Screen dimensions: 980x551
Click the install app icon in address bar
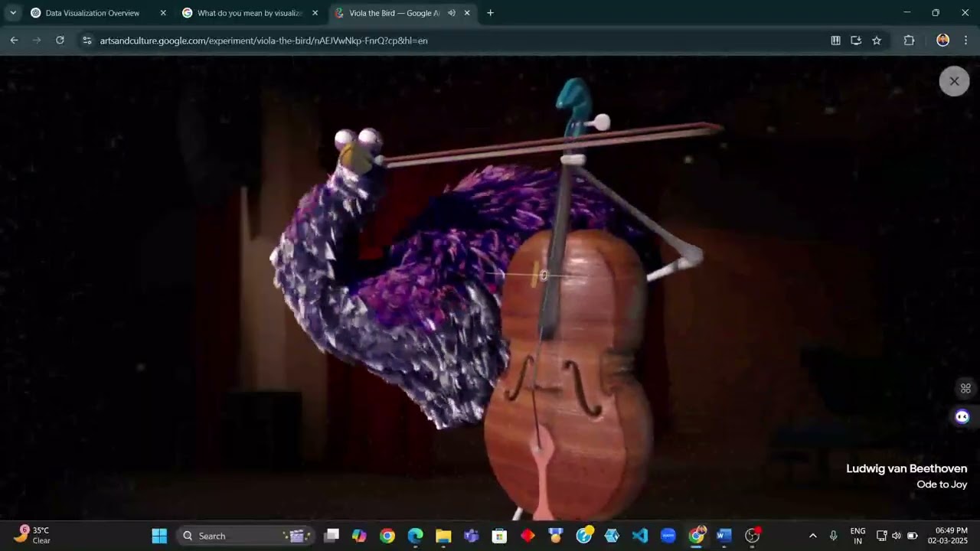click(856, 41)
